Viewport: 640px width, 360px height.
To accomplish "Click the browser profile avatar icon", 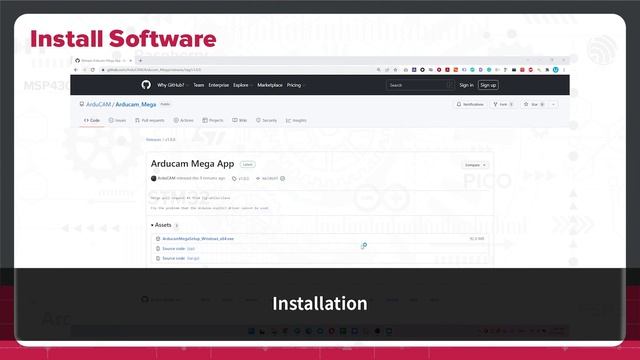I will click(556, 70).
